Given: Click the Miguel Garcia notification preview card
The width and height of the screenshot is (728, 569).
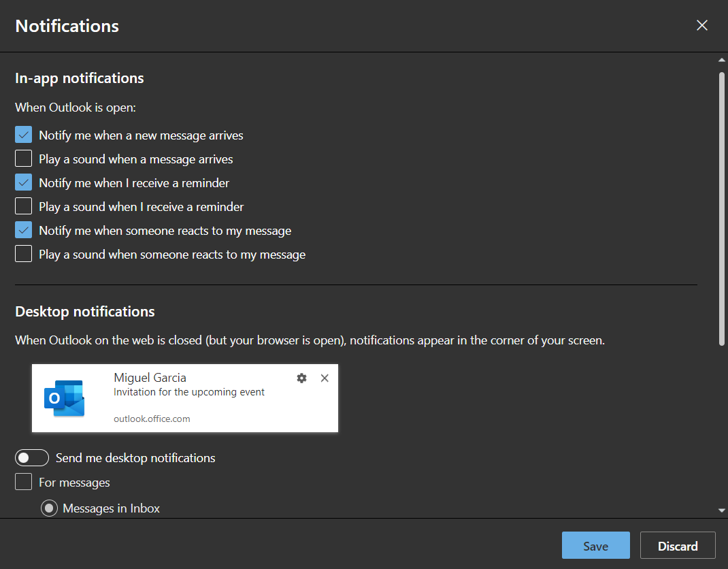Looking at the screenshot, I should (x=185, y=398).
